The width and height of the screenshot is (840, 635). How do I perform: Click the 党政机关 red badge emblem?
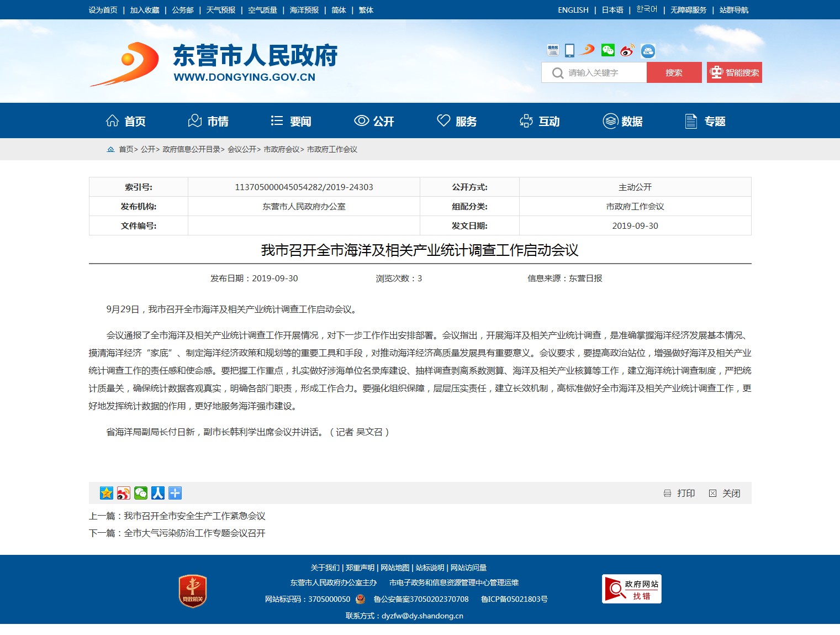[x=193, y=591]
